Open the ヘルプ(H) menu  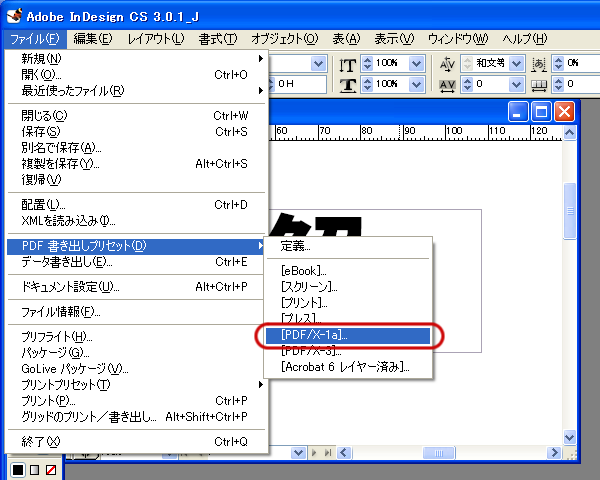tap(525, 39)
